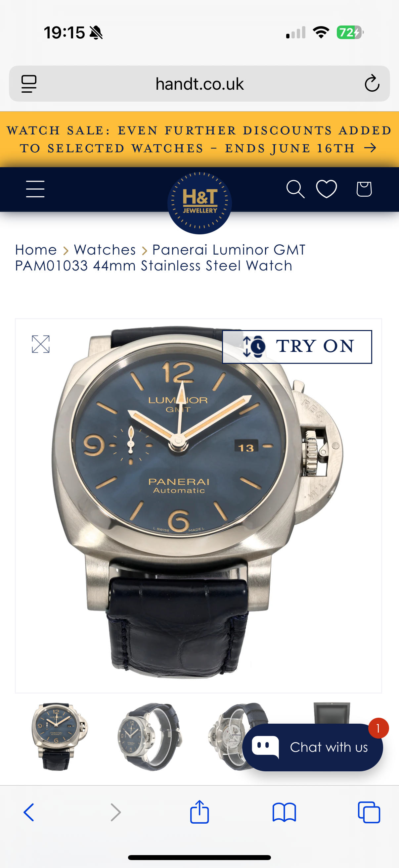
Task: Go to Home breadcrumb
Action: click(x=36, y=250)
